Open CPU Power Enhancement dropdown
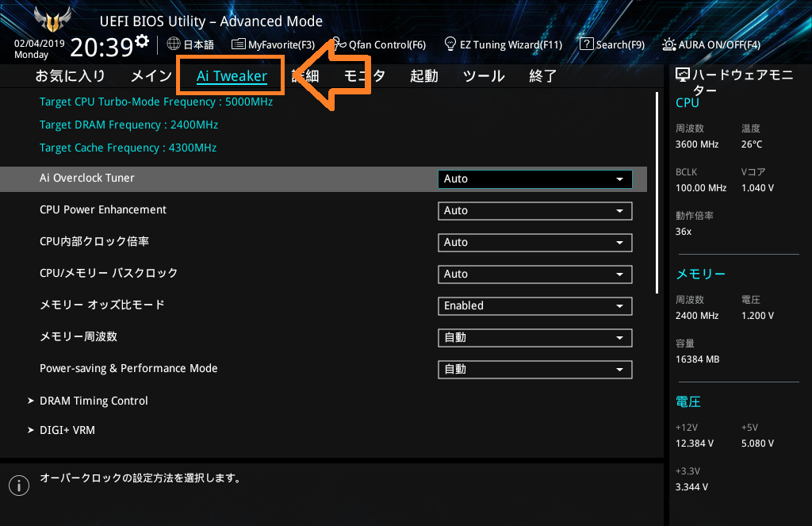This screenshot has width=812, height=526. point(535,211)
